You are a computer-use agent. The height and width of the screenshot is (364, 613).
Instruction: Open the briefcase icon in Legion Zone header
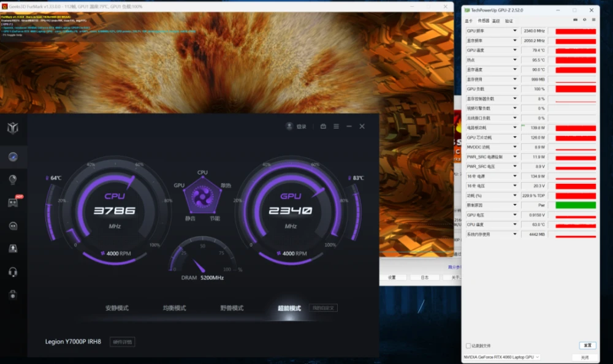tap(323, 126)
